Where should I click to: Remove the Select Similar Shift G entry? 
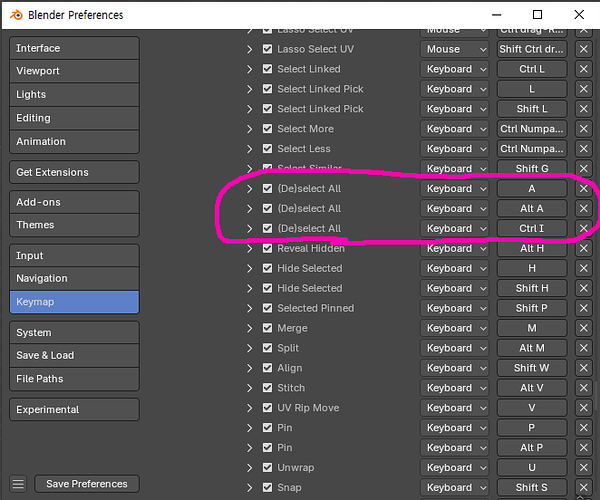tap(583, 168)
